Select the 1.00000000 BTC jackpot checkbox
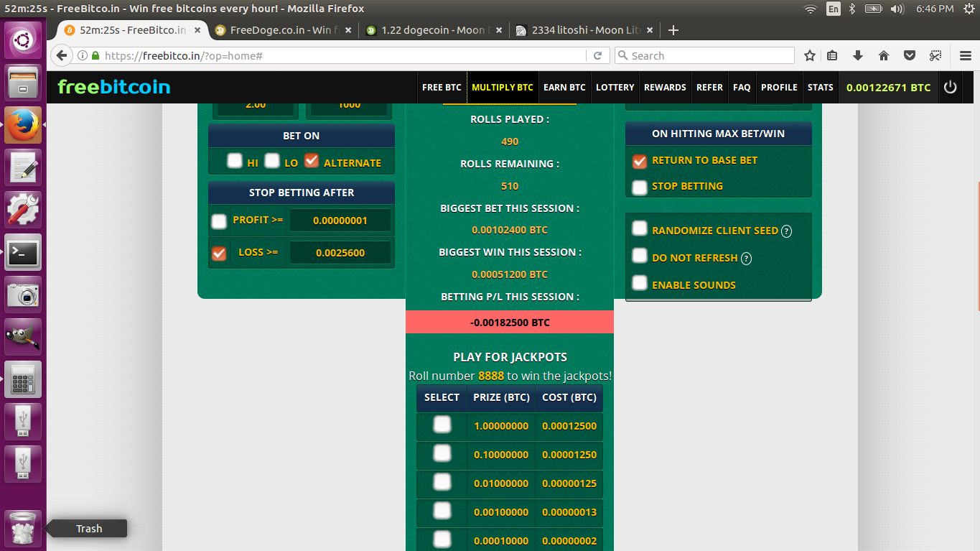 pos(442,425)
